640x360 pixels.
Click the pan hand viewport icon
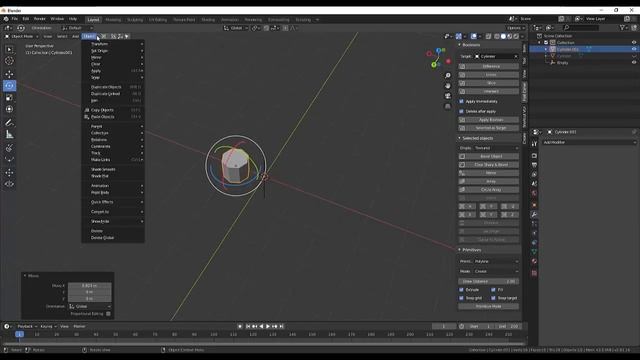click(x=448, y=86)
